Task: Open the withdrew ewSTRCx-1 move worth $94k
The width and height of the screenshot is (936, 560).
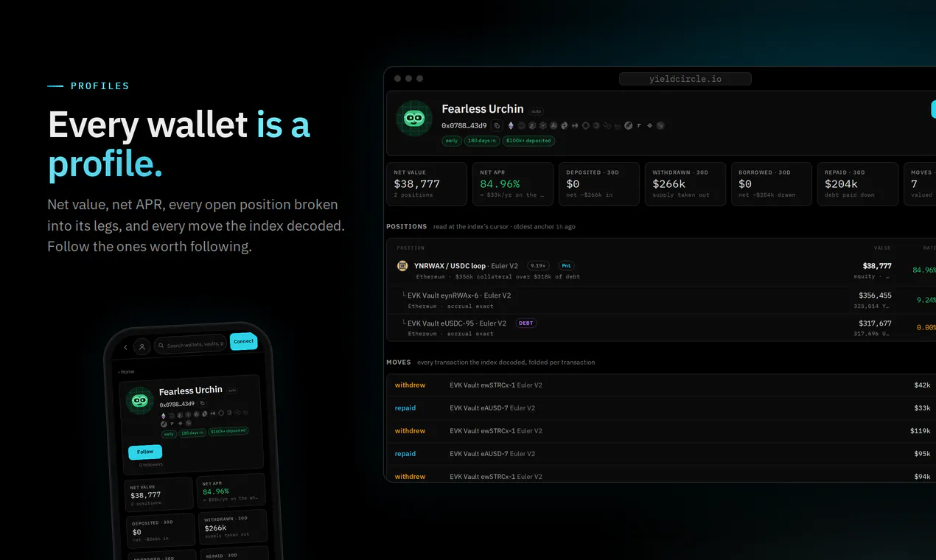Action: point(661,475)
